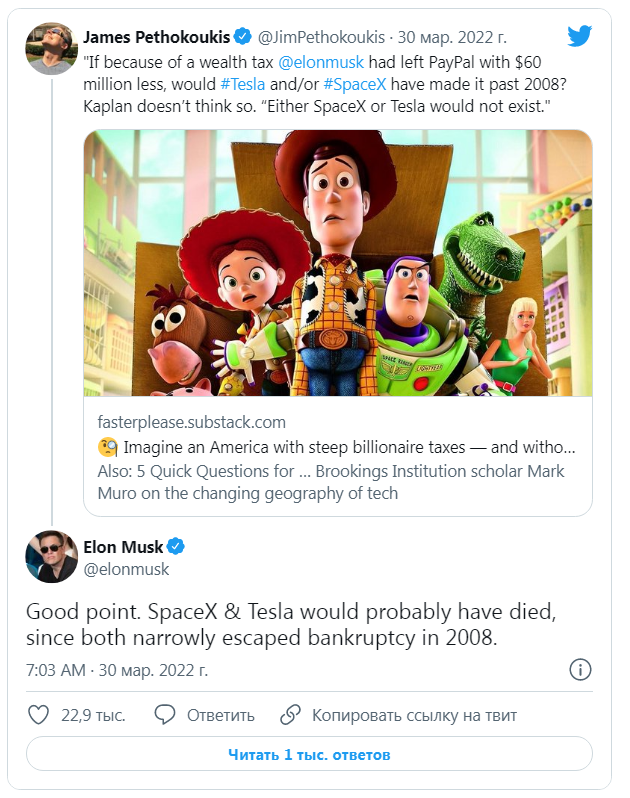The width and height of the screenshot is (630, 798).
Task: Click the Twitter bird logo
Action: pyautogui.click(x=579, y=36)
